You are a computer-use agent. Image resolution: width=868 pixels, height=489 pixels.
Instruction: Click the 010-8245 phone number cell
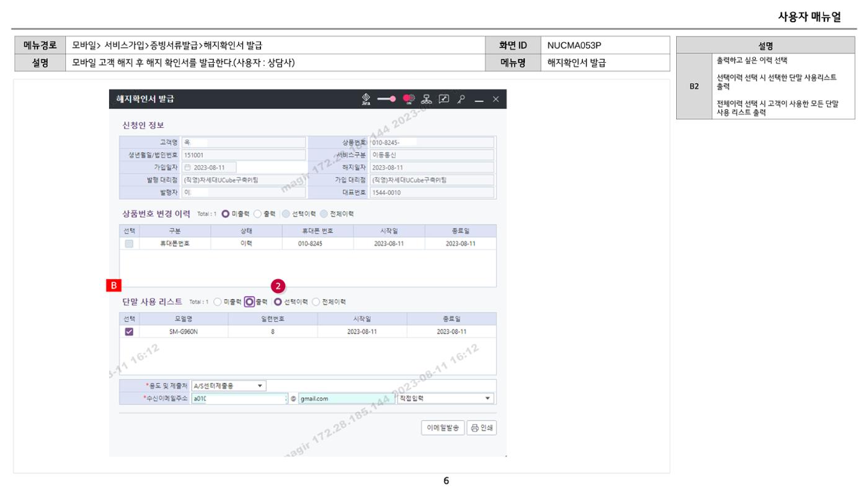pos(317,244)
